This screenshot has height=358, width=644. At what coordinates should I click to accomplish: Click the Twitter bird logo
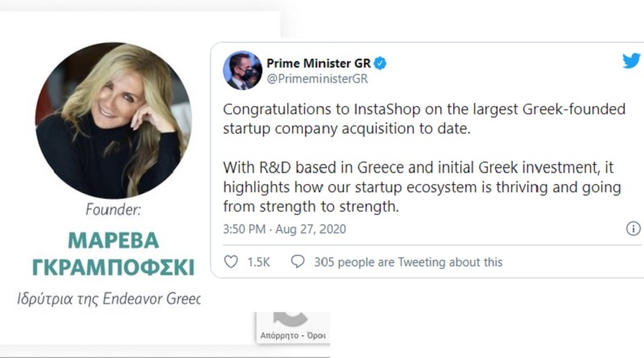[631, 60]
